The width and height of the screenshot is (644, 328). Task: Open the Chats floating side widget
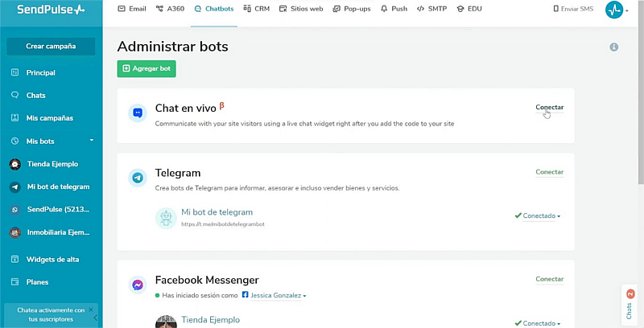click(x=630, y=305)
